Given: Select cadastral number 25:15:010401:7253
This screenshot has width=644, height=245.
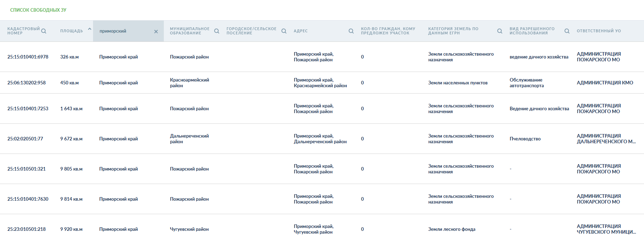Looking at the screenshot, I should click(x=28, y=108).
